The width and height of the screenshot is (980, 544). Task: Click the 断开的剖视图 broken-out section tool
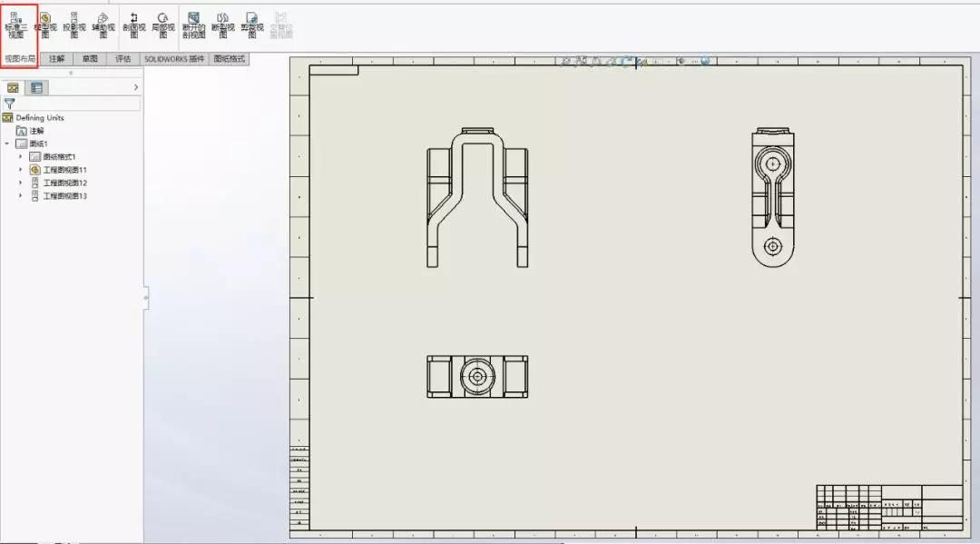click(193, 25)
